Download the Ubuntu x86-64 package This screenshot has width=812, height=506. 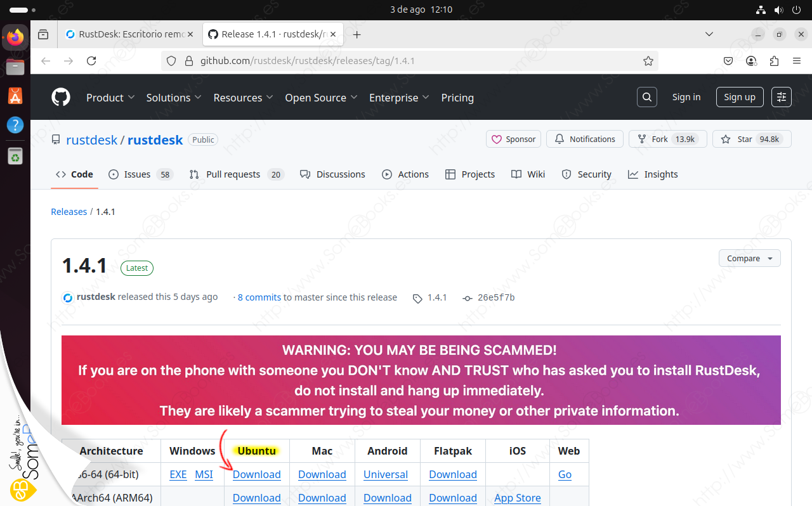(257, 474)
